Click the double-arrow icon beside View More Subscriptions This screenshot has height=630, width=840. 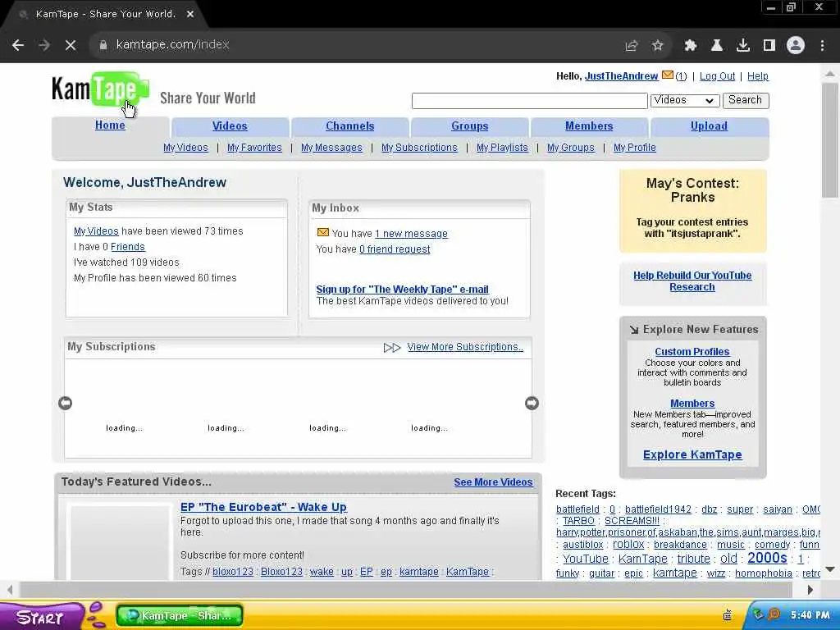point(391,348)
